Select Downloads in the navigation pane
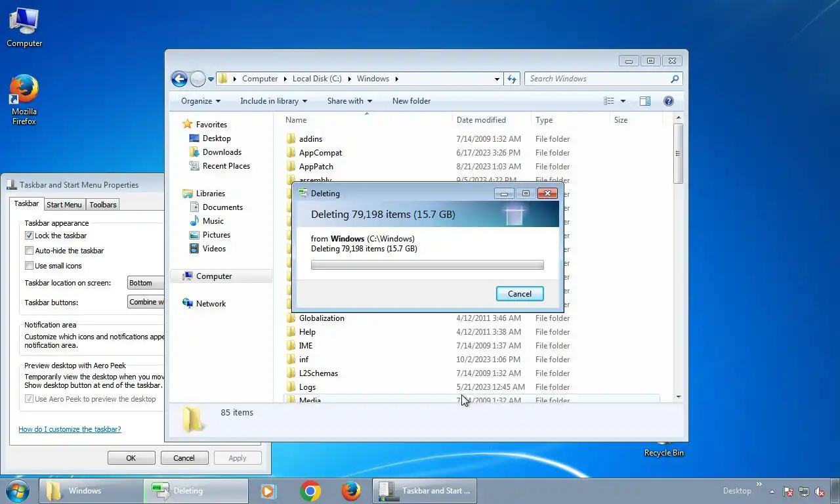The height and width of the screenshot is (504, 840). coord(222,152)
